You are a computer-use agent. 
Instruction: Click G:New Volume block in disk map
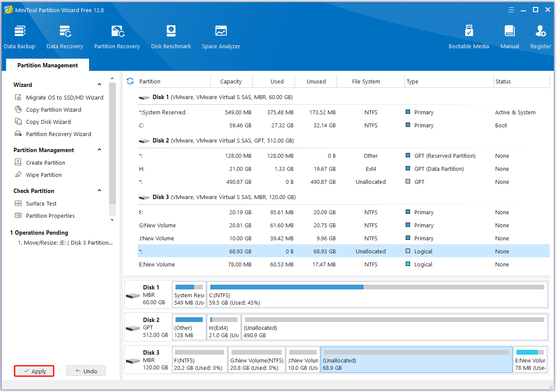(x=257, y=359)
